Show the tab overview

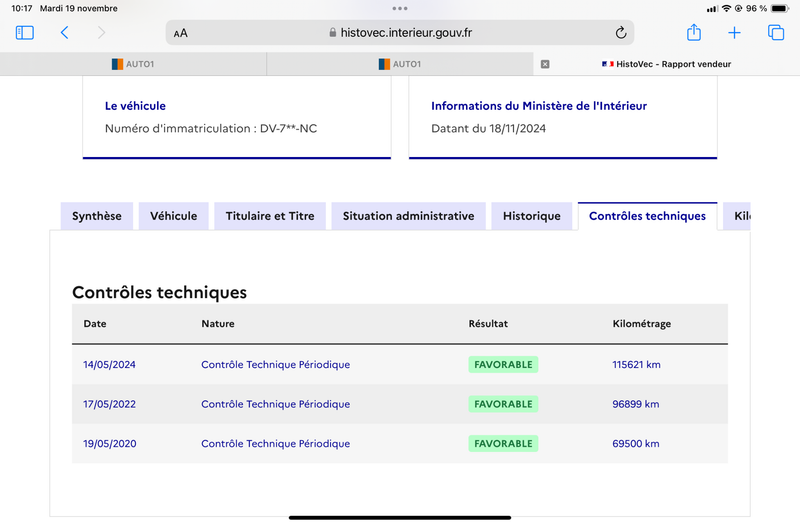point(776,33)
